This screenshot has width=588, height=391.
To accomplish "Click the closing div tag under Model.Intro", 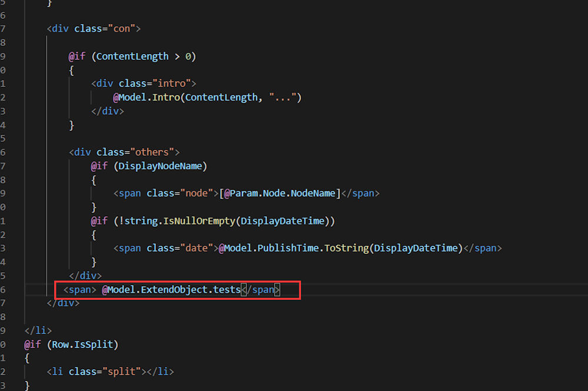I will click(x=108, y=111).
